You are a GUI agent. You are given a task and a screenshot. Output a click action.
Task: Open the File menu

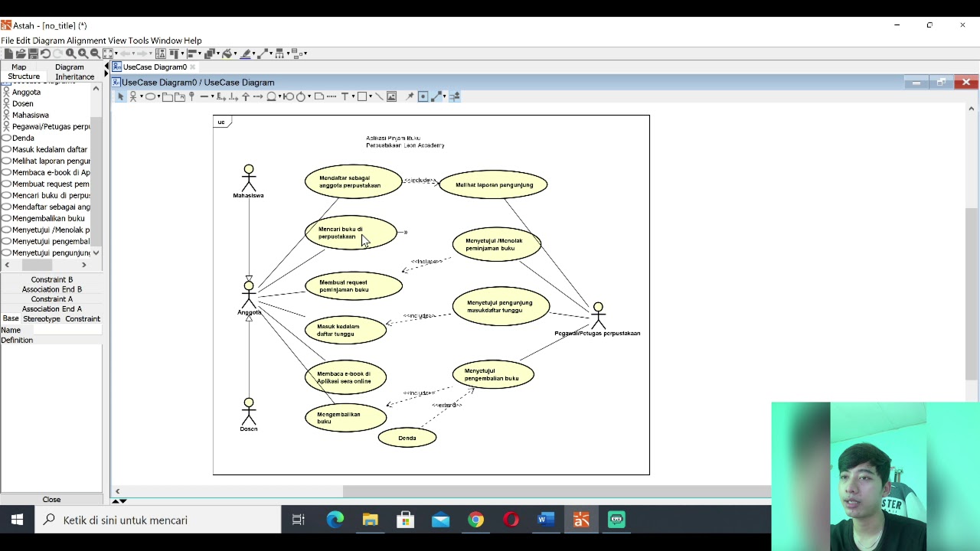pyautogui.click(x=8, y=41)
